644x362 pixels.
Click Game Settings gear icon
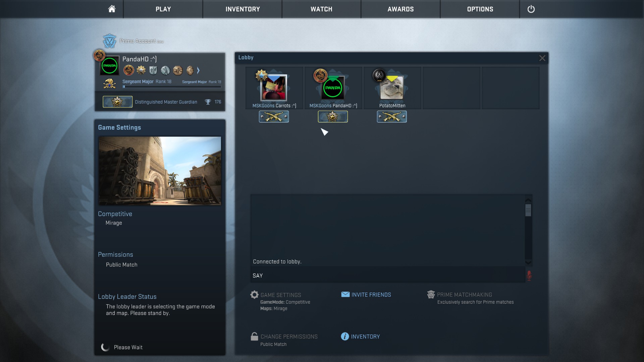coord(255,295)
